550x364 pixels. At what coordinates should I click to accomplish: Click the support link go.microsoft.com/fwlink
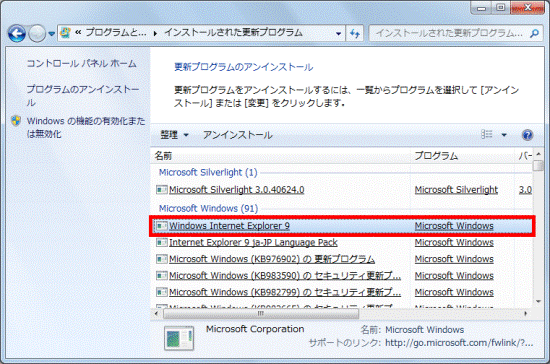(459, 343)
